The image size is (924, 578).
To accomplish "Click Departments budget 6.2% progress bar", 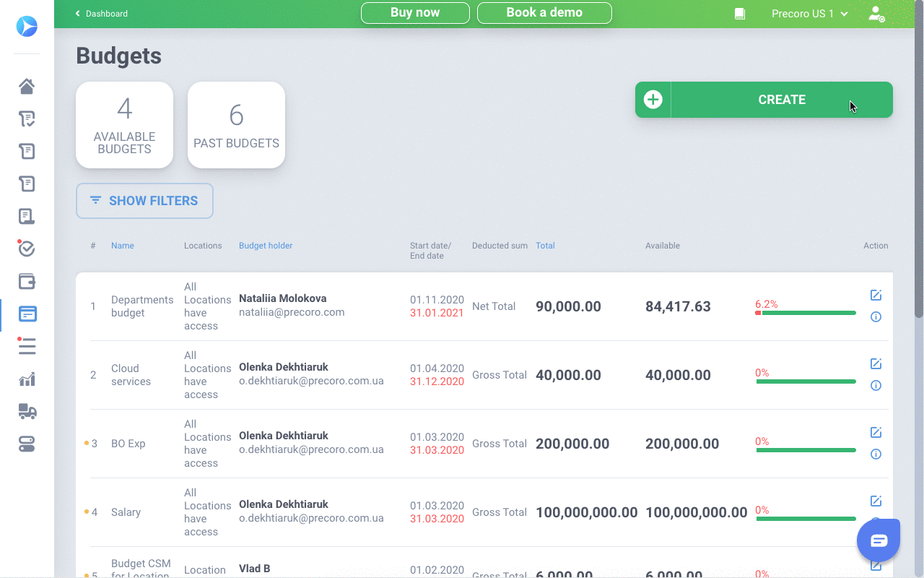I will 806,313.
